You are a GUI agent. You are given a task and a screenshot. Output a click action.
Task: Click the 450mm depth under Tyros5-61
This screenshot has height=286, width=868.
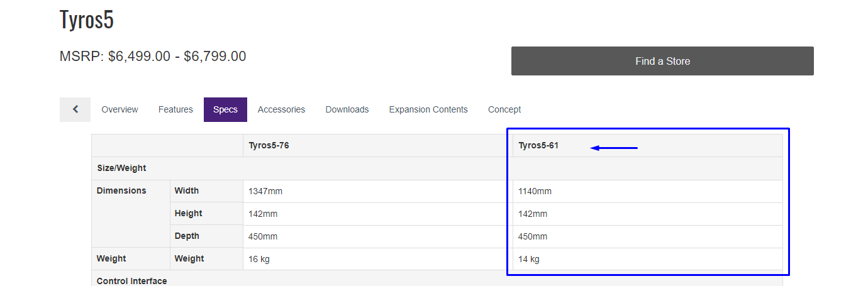533,236
